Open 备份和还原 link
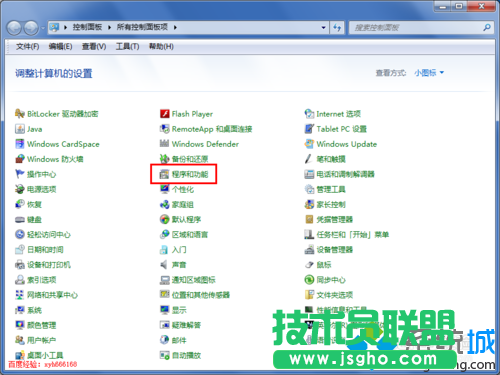The image size is (500, 375). point(190,159)
